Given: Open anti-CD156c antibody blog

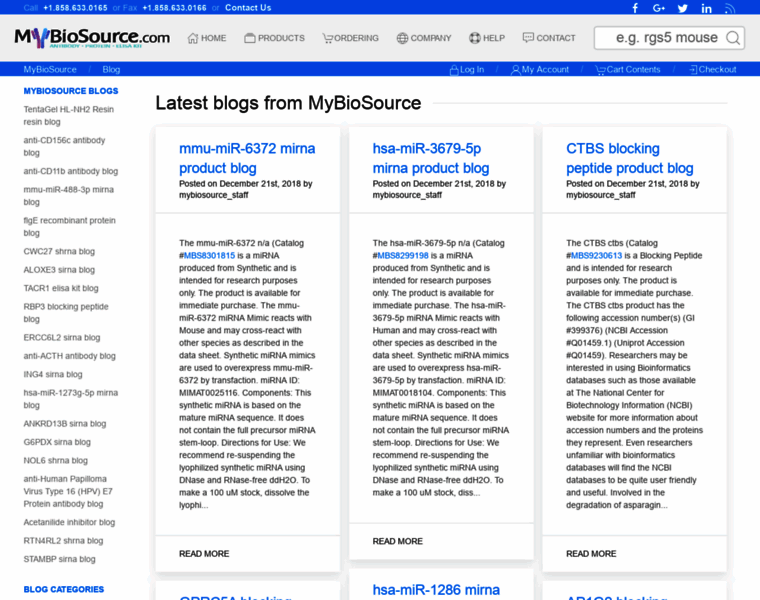Looking at the screenshot, I should click(x=64, y=146).
